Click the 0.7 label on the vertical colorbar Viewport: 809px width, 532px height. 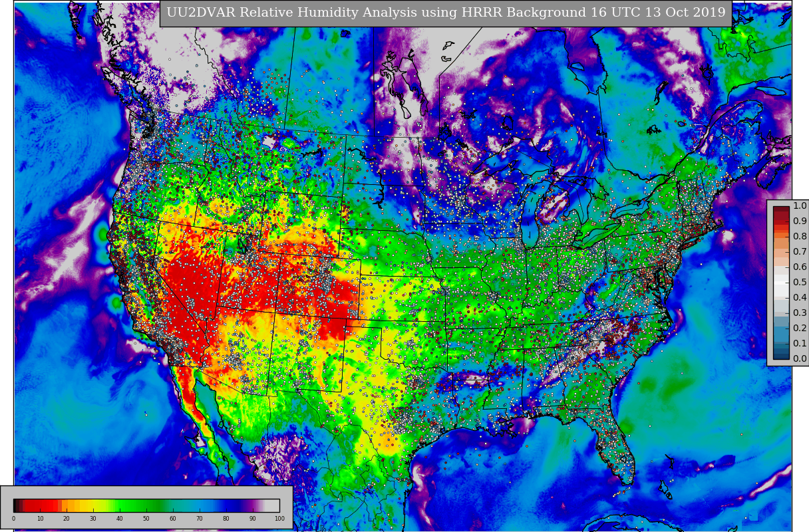pos(799,252)
